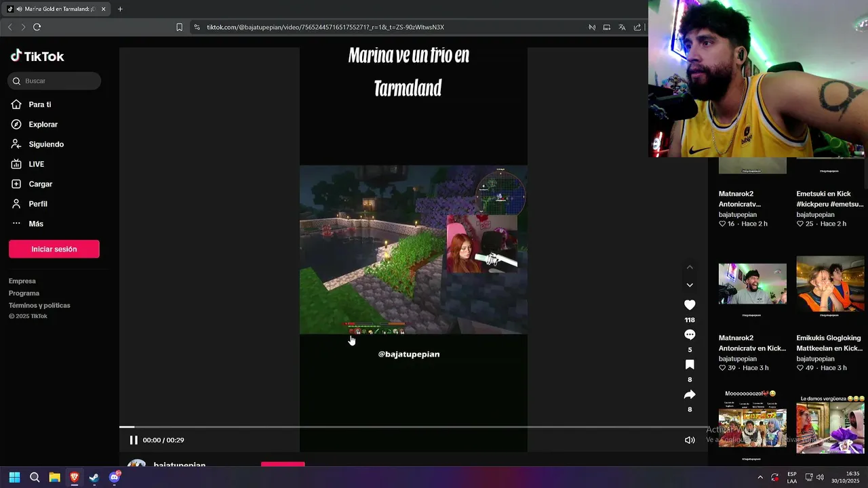Go to next video down arrow
Viewport: 868px width, 488px height.
tap(690, 285)
